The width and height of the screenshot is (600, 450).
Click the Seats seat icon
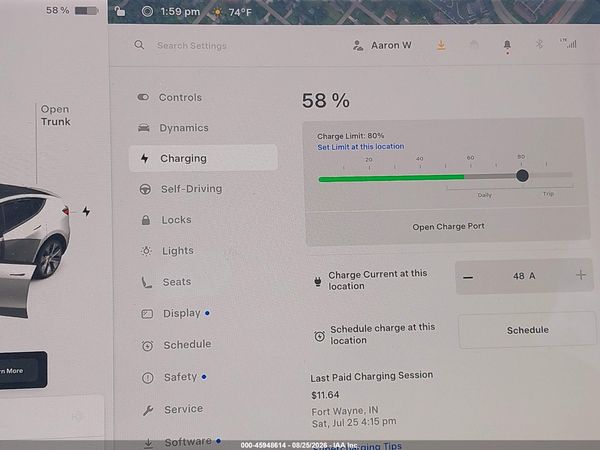(147, 282)
